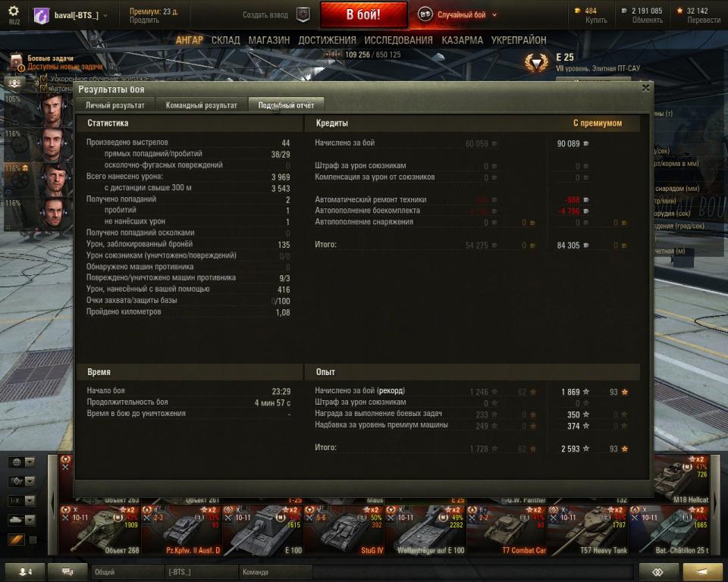Open the contacts list button showing 4
728x582 pixels.
pyautogui.click(x=25, y=572)
